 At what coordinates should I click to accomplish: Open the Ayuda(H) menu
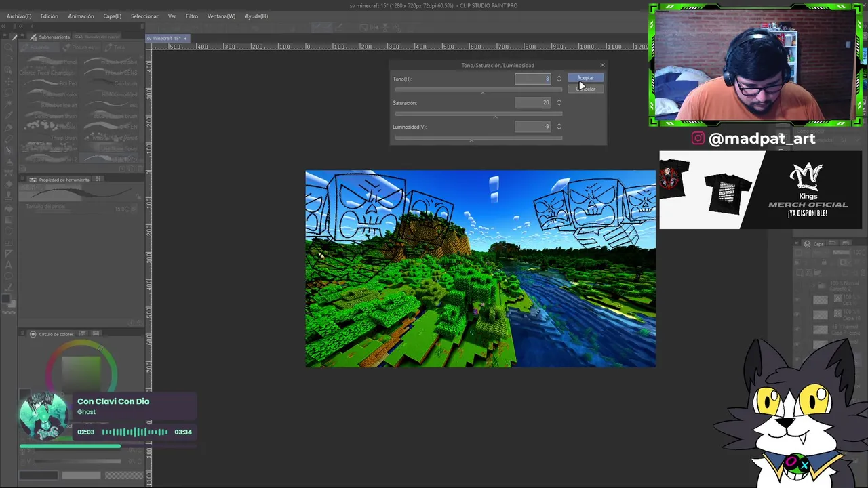coord(256,16)
